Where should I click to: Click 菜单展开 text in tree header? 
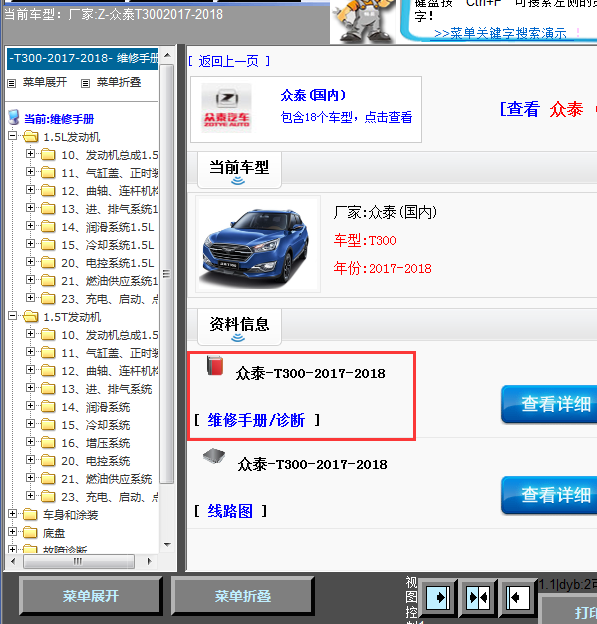(45, 82)
